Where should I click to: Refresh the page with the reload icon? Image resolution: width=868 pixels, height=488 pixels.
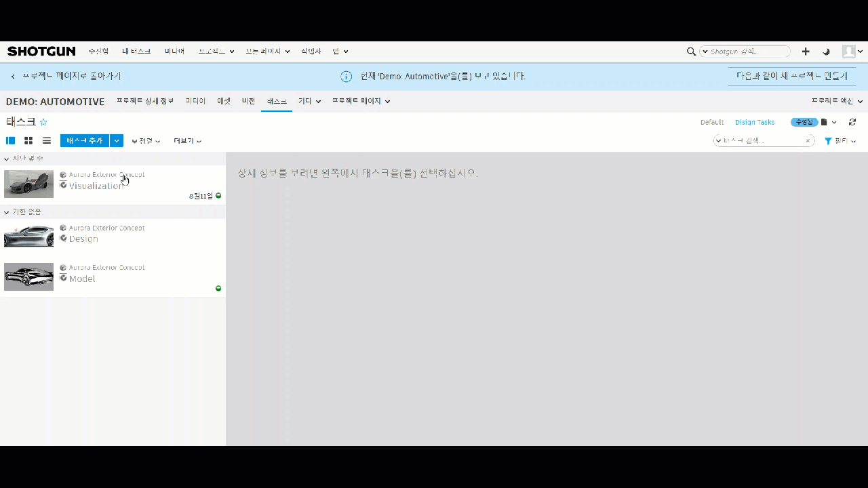(852, 122)
